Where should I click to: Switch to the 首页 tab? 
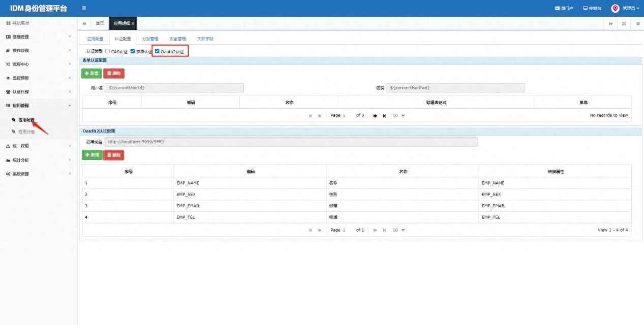[100, 23]
